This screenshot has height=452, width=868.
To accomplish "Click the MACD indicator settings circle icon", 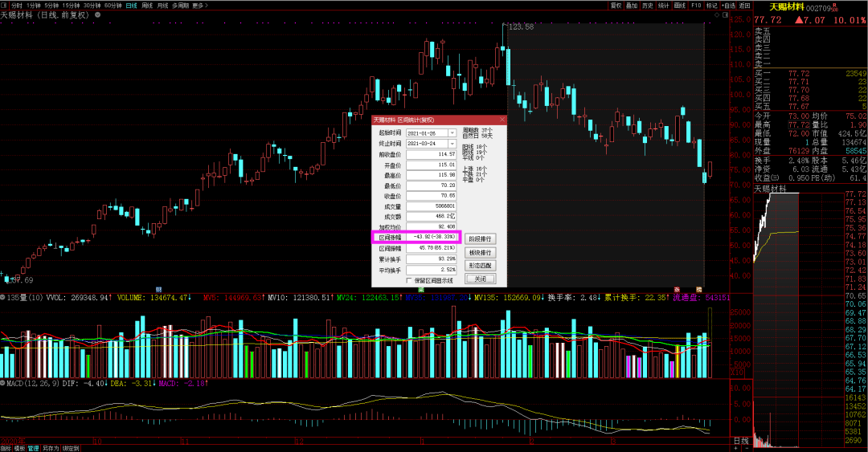I will (x=2, y=383).
